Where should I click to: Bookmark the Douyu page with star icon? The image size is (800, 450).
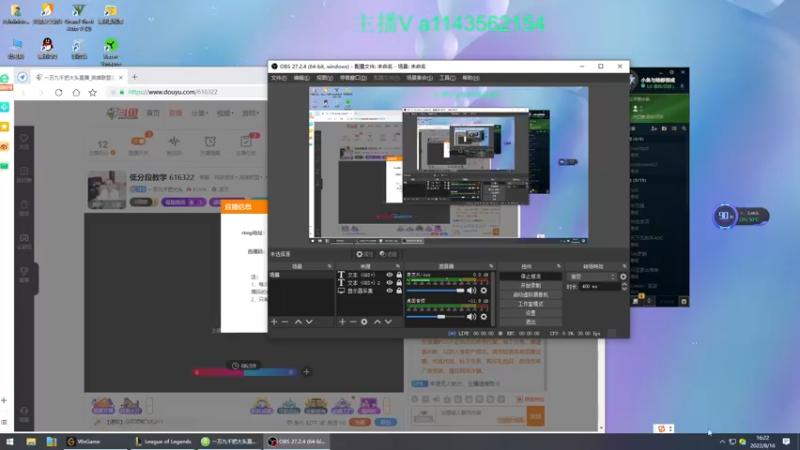[92, 92]
